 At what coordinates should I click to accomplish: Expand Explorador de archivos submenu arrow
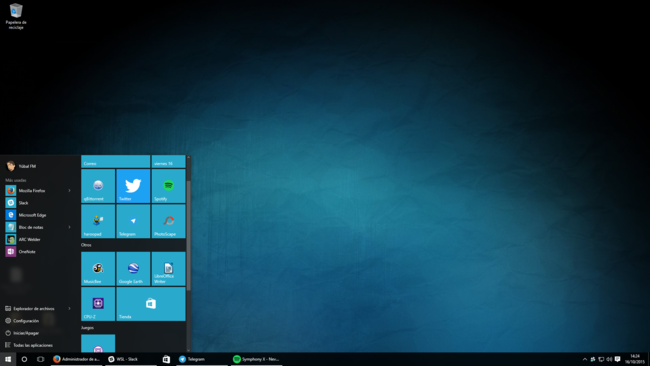[x=70, y=308]
